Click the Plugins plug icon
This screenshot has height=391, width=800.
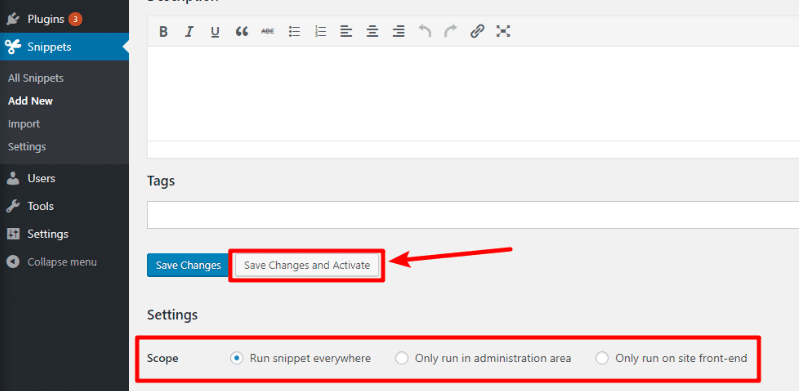(x=13, y=19)
